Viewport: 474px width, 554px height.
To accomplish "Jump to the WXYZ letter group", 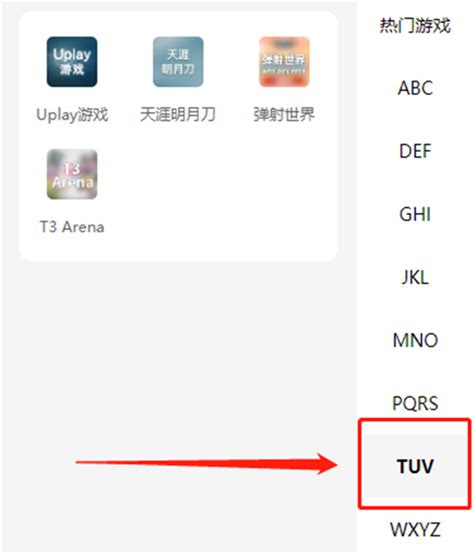I will (x=415, y=529).
